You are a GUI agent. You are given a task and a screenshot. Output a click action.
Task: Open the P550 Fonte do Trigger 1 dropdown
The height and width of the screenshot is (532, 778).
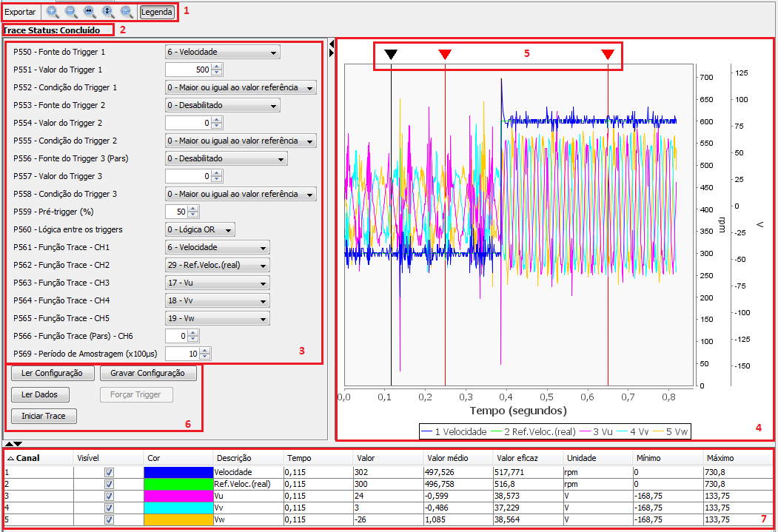coord(222,52)
